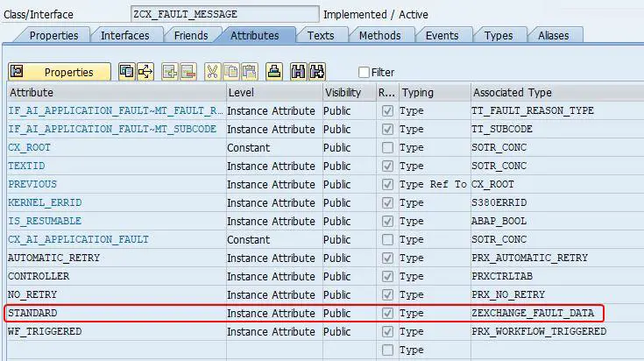The image size is (644, 361).
Task: Switch to the Properties tab
Action: pyautogui.click(x=53, y=35)
